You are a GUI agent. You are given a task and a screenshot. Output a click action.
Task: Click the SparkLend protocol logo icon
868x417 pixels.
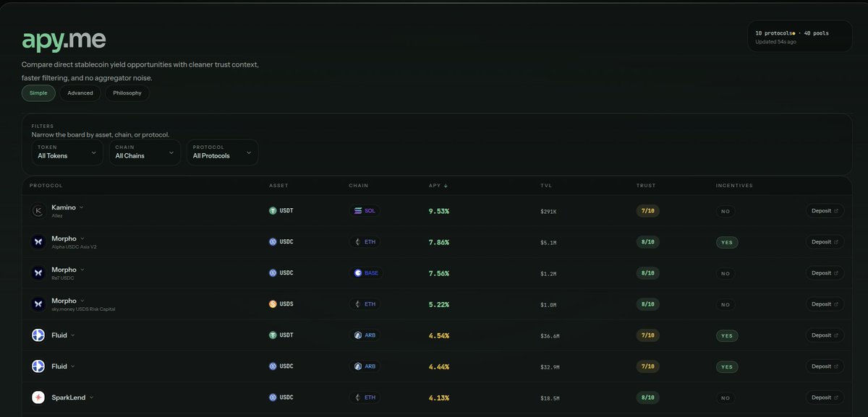tap(38, 397)
